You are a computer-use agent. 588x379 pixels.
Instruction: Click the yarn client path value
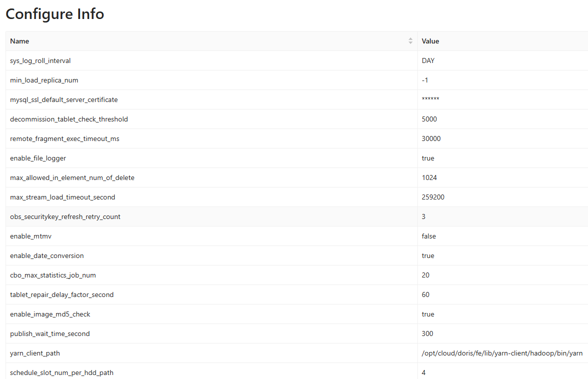[x=502, y=353]
